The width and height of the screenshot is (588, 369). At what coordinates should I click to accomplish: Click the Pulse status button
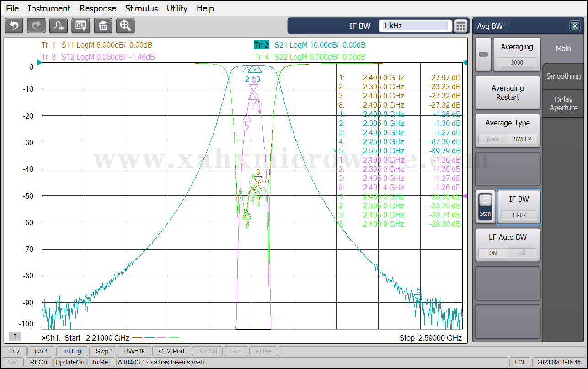pos(263,351)
